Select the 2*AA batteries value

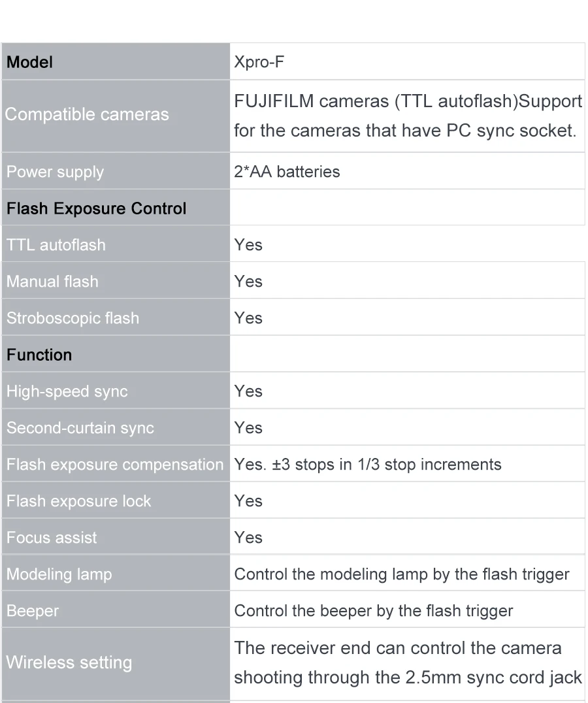click(287, 172)
